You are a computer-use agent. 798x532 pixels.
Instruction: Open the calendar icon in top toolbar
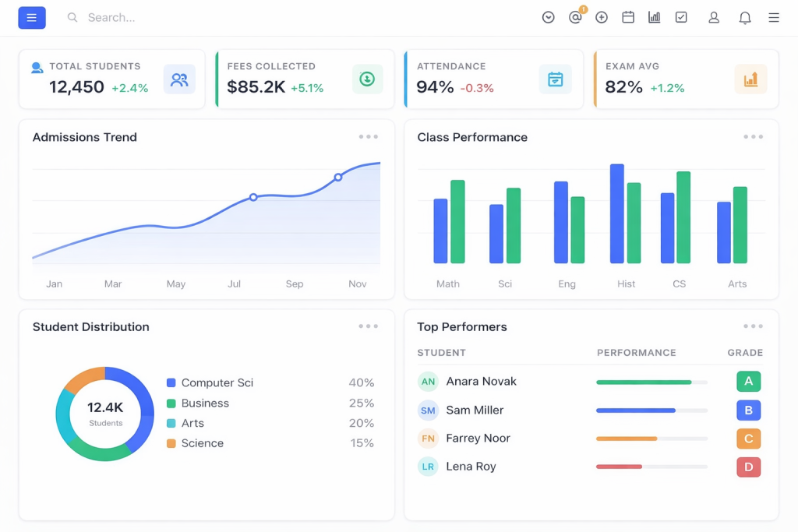point(628,17)
